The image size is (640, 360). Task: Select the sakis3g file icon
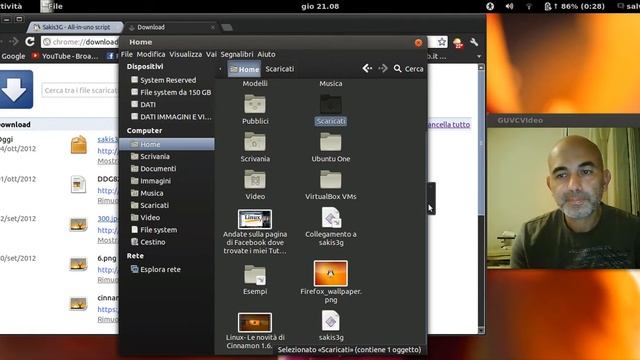pos(331,321)
